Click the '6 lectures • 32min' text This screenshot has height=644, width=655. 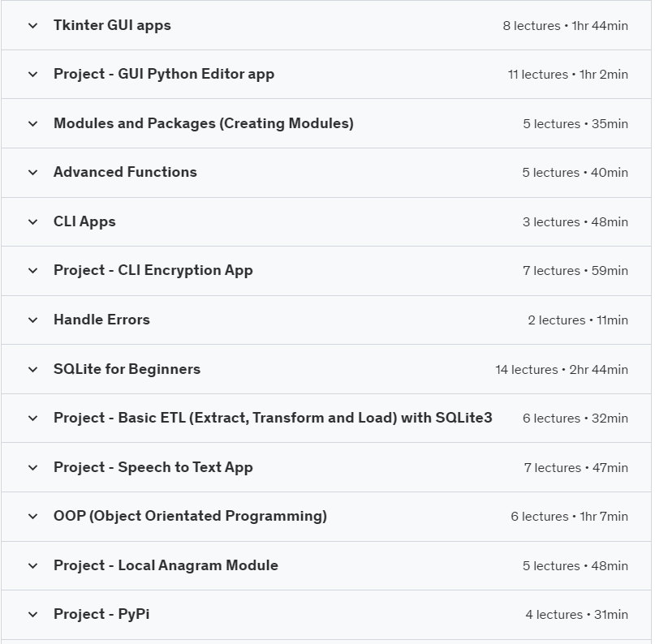tap(575, 419)
